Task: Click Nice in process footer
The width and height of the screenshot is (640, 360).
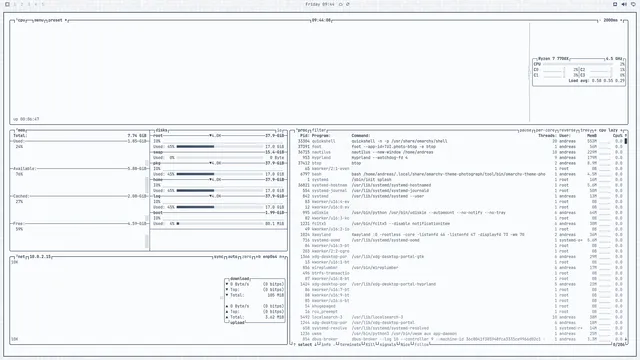Action: pos(404,344)
